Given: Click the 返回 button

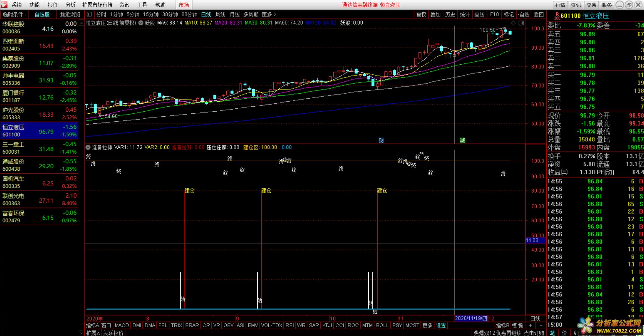Looking at the screenshot, I should coord(539,14).
